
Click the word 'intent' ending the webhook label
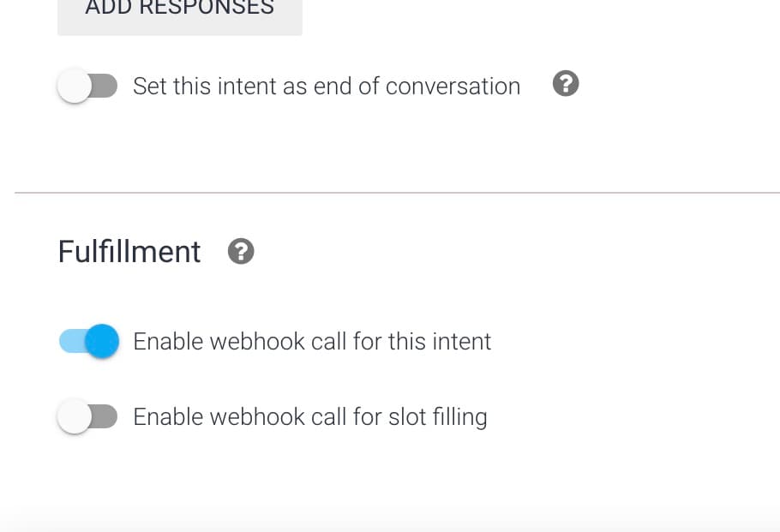462,342
